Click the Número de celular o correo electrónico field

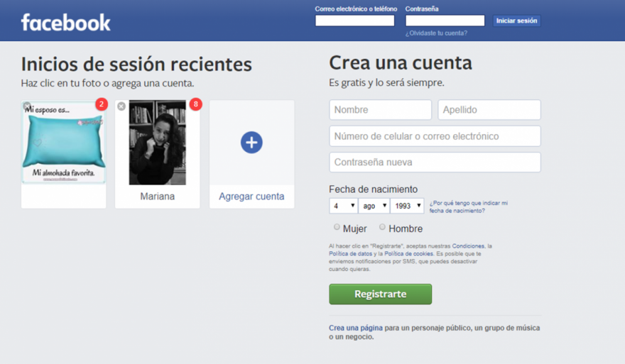435,136
